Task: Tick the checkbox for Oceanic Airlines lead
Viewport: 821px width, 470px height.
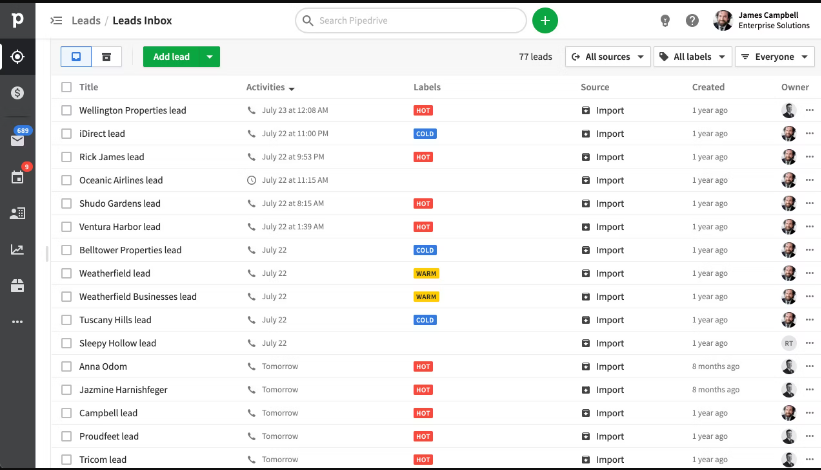Action: [66, 181]
